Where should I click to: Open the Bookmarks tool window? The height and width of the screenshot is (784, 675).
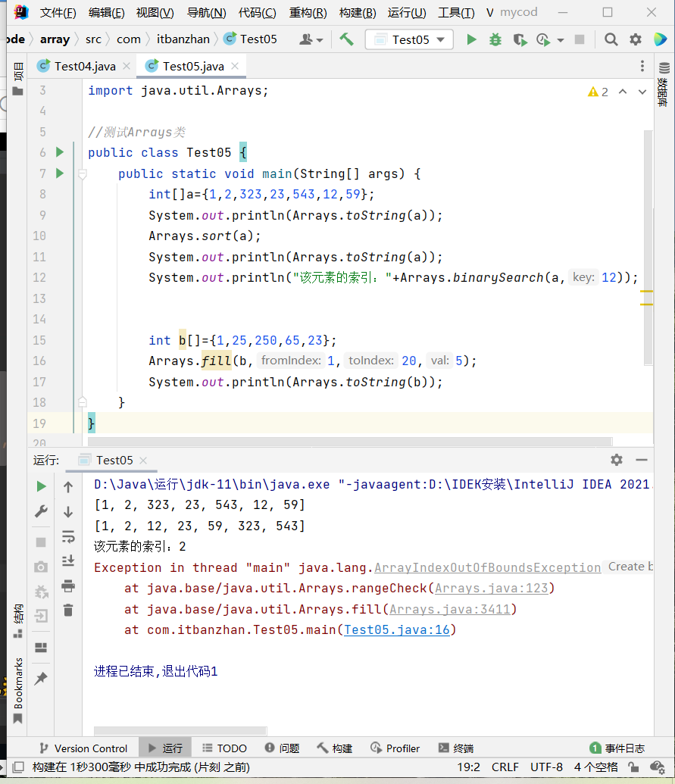[18, 691]
